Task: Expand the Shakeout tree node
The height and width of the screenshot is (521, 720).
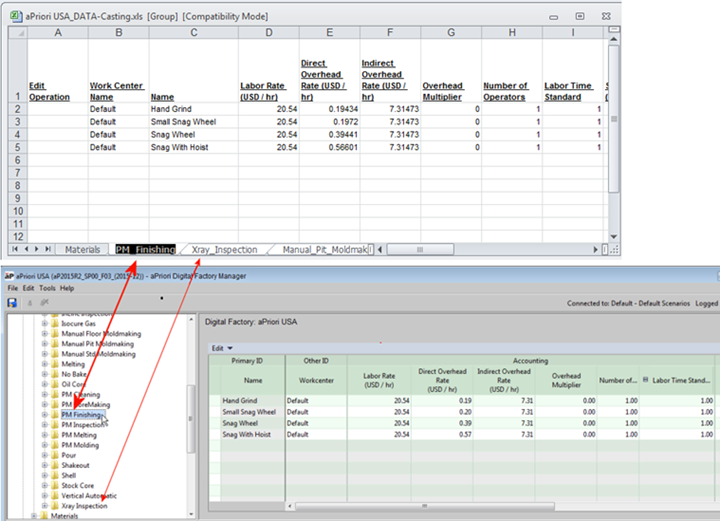Action: coord(45,465)
